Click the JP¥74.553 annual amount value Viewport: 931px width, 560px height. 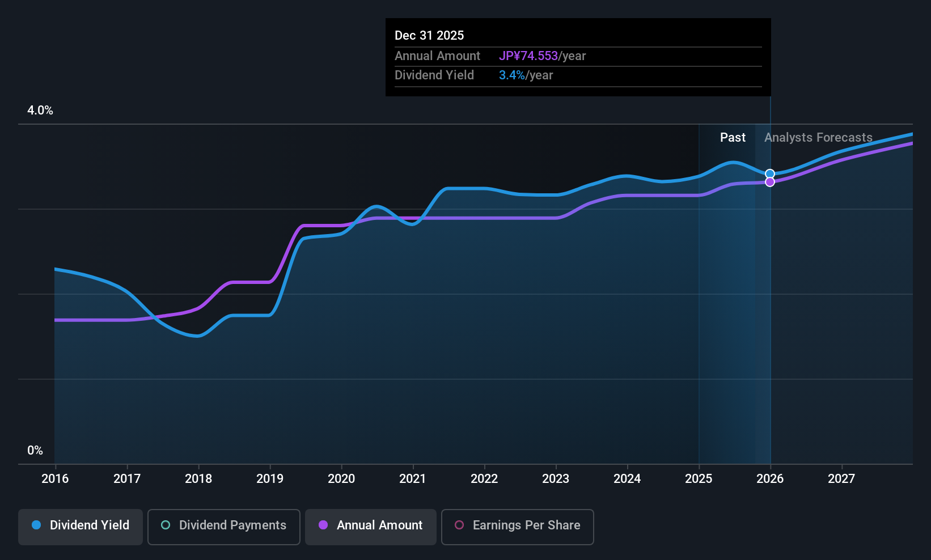528,56
